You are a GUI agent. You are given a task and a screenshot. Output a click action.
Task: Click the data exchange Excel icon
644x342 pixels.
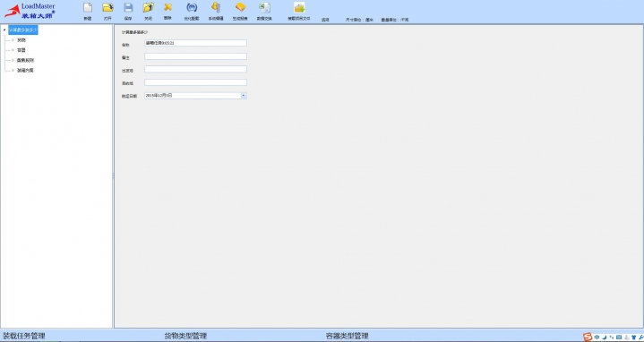coord(264,7)
